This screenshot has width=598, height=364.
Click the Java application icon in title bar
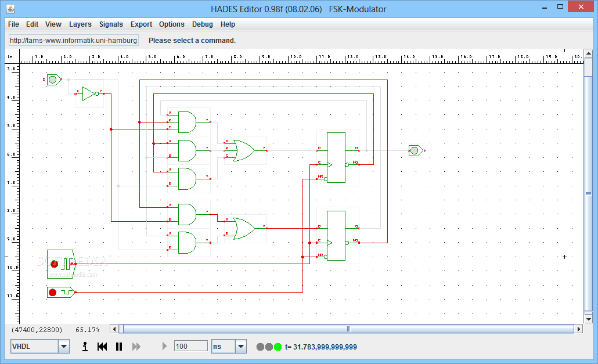coord(10,9)
